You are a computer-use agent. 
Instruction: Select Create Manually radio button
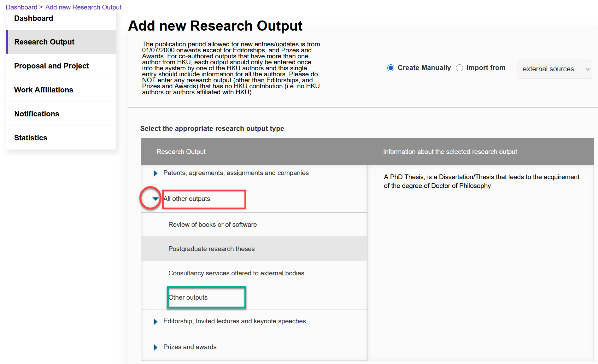tap(391, 68)
